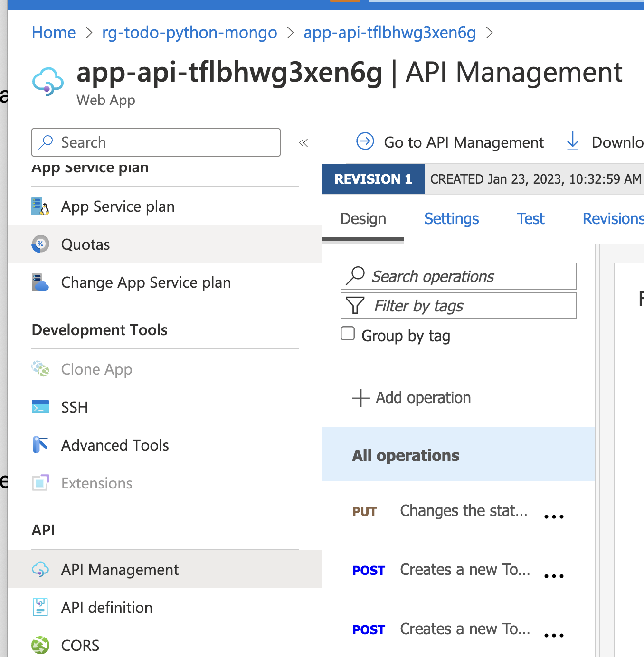Open the SSH console icon
This screenshot has height=657, width=644.
(40, 407)
